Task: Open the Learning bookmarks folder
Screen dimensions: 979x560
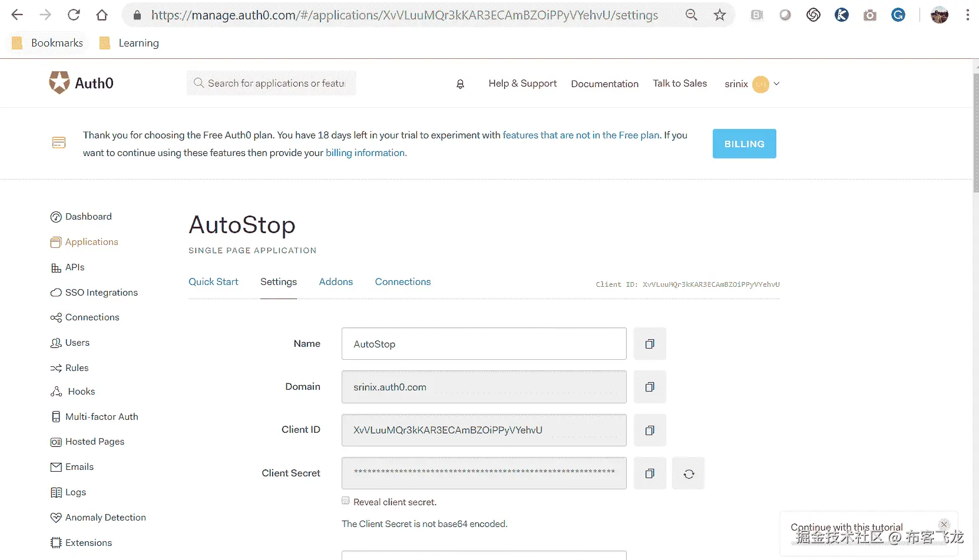Action: [130, 43]
